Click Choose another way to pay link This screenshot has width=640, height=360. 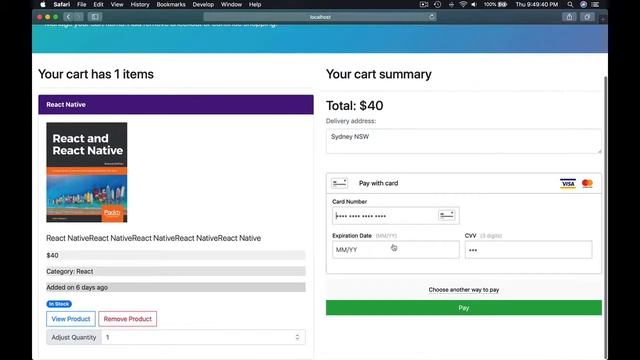point(464,289)
